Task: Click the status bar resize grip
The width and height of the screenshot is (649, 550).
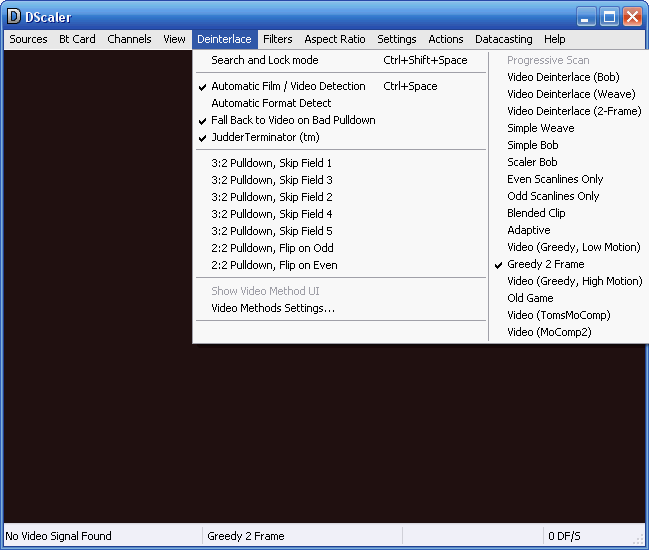Action: [639, 540]
